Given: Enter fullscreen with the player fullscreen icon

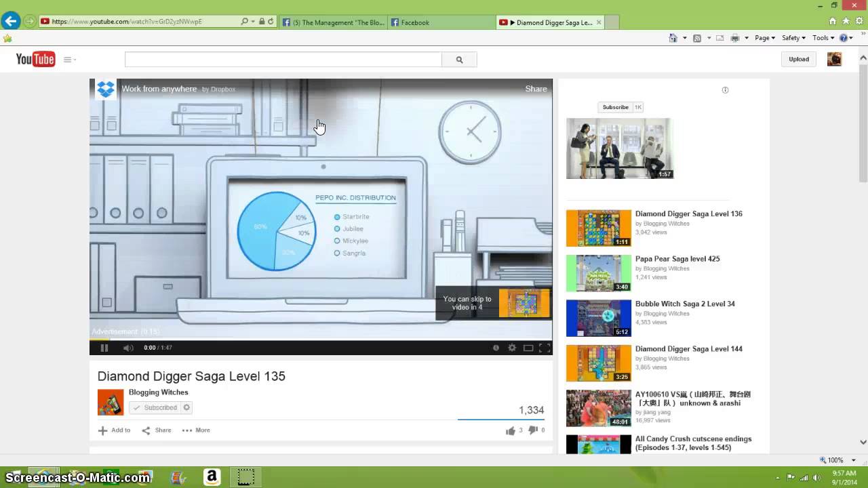Looking at the screenshot, I should [544, 348].
